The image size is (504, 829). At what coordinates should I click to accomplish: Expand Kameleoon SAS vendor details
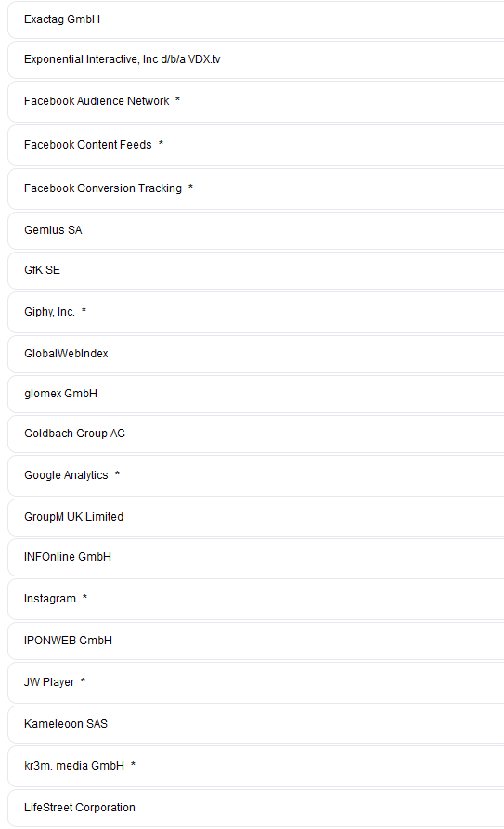[256, 724]
